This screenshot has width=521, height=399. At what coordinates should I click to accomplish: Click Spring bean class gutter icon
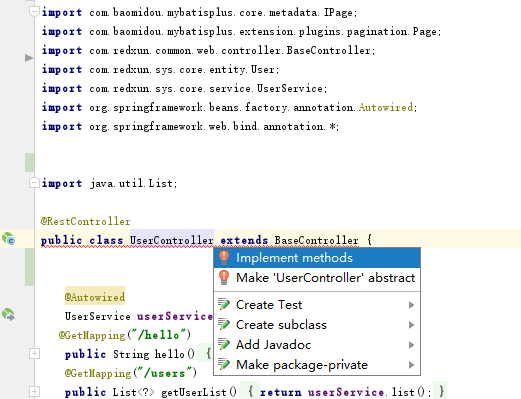click(x=8, y=239)
